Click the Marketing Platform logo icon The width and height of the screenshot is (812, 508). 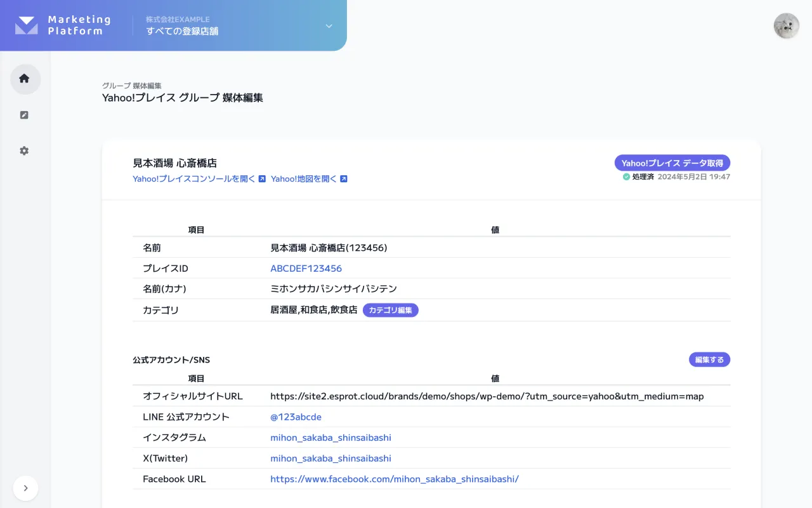25,25
